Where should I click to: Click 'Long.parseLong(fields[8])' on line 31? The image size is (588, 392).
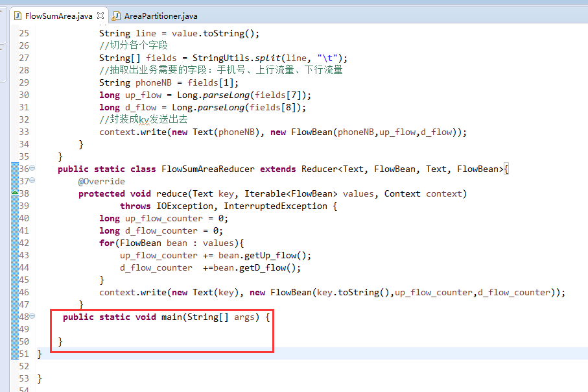pos(236,108)
